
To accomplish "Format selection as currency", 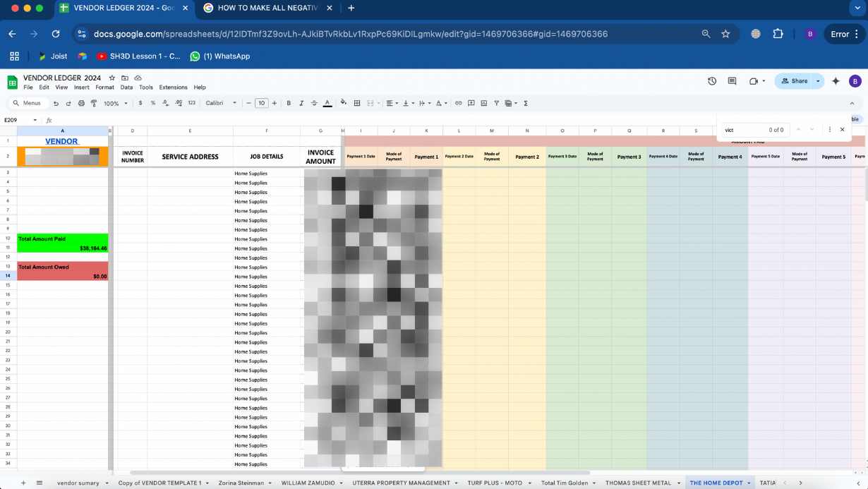I will [140, 103].
